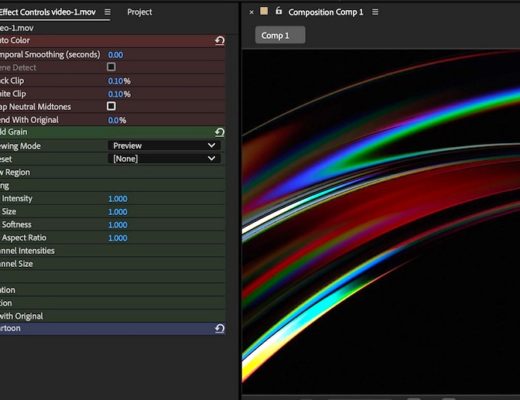The image size is (520, 400).
Task: Click the Black Clip 0.10% value
Action: [119, 81]
